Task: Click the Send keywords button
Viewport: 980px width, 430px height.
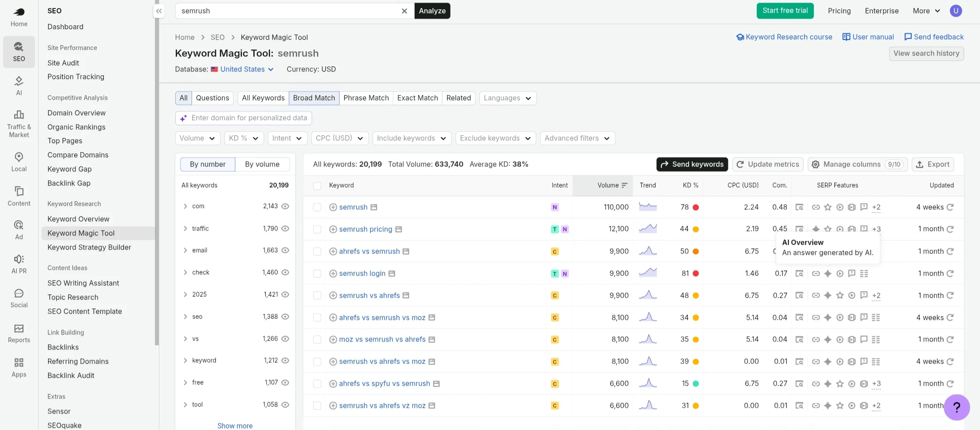Action: [692, 164]
